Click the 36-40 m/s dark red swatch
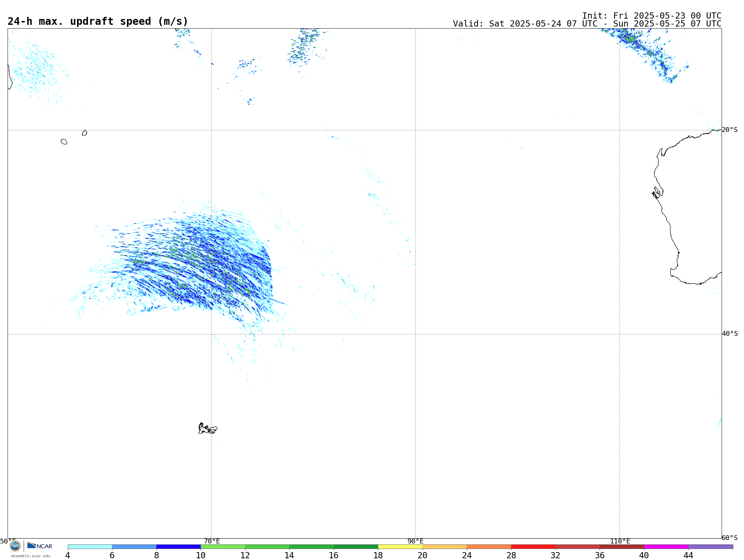The image size is (744, 560). click(622, 547)
